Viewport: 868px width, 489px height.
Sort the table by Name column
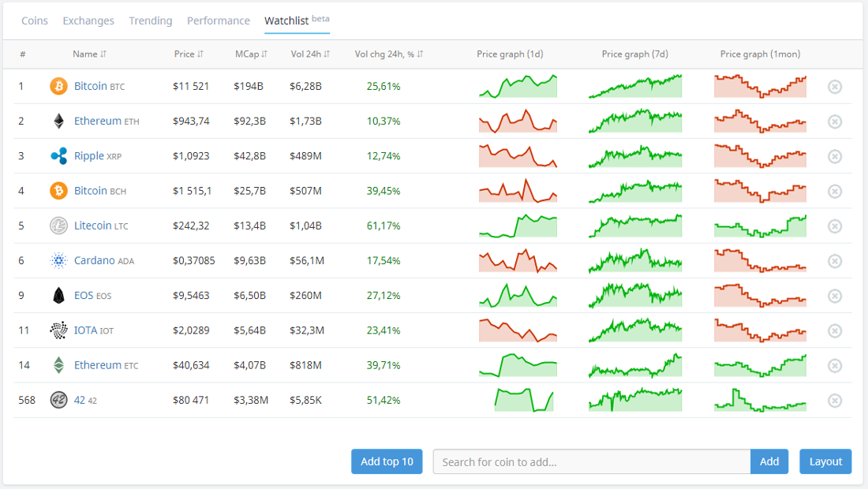pyautogui.click(x=89, y=54)
